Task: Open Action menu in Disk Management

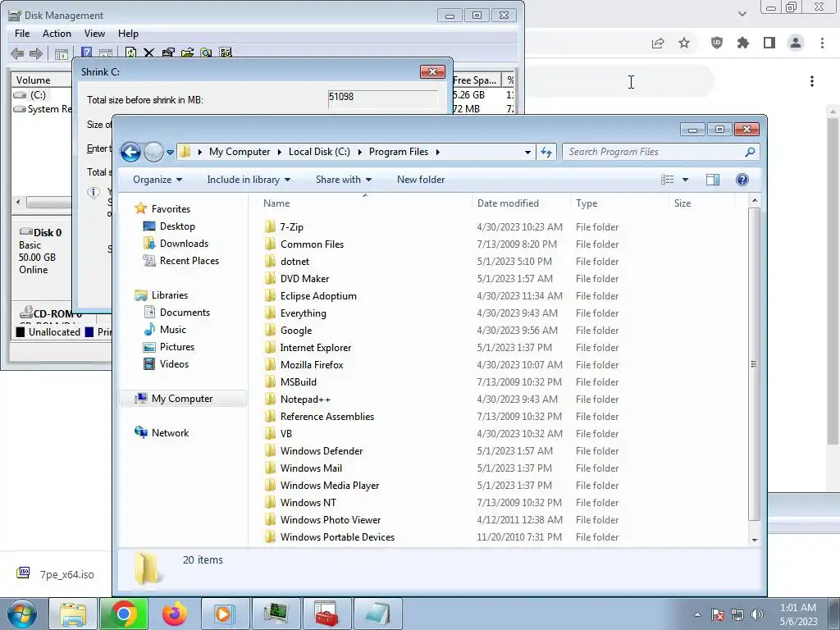Action: [57, 33]
